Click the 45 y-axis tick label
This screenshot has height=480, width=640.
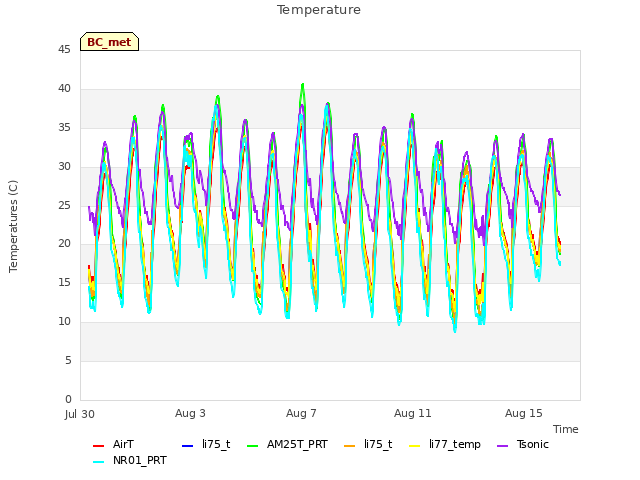[64, 50]
